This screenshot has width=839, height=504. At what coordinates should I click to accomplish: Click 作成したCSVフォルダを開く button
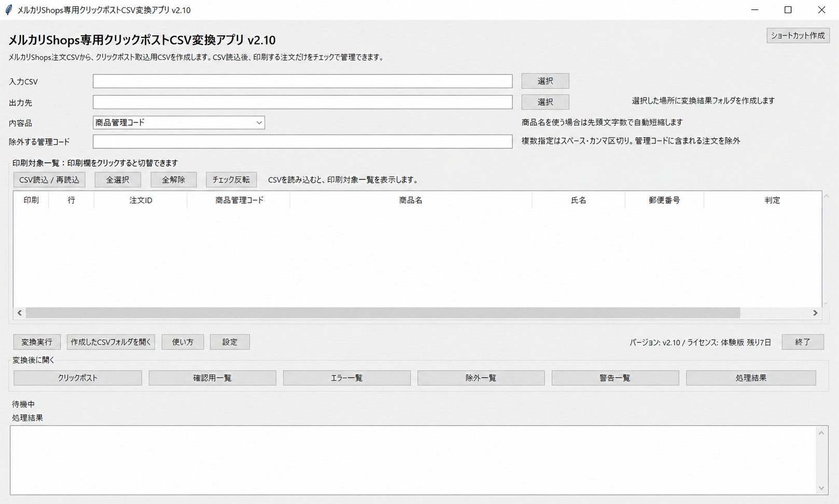(111, 342)
